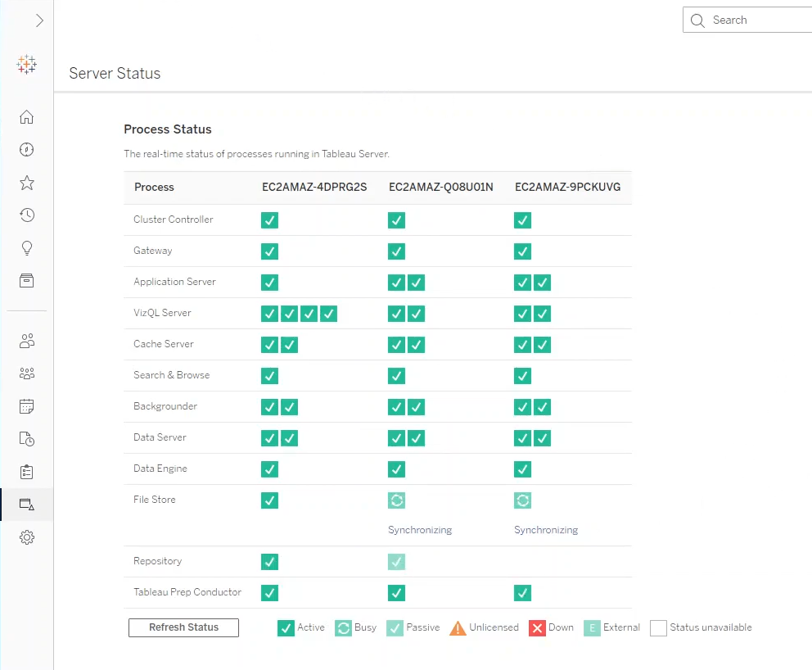The image size is (812, 670).
Task: Click the Cache Server row label
Action: click(x=164, y=344)
